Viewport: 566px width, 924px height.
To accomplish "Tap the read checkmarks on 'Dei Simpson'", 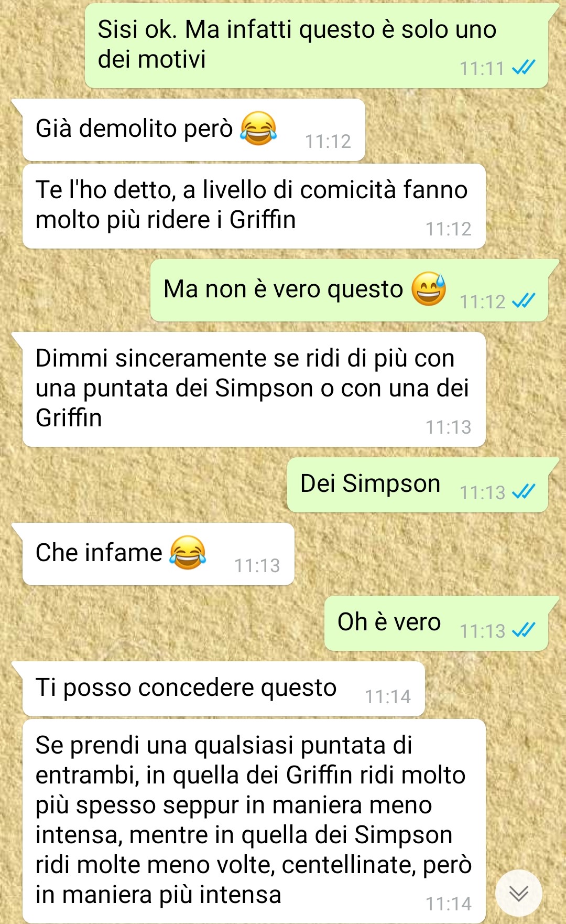I will click(x=524, y=492).
